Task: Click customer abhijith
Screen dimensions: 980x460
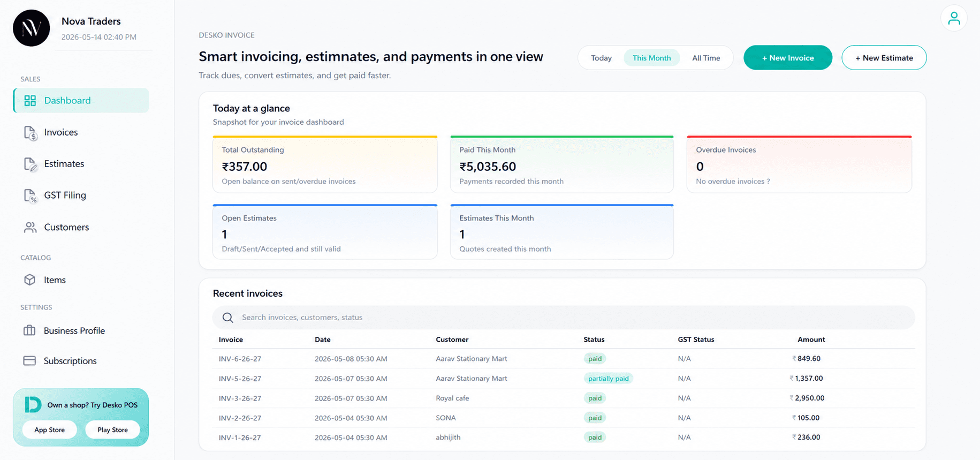Action: (x=448, y=438)
